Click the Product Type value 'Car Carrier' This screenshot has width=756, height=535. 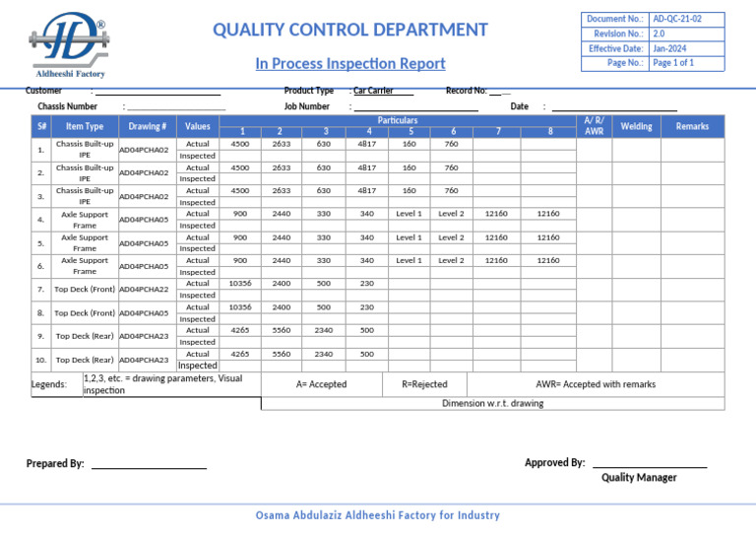pos(373,91)
